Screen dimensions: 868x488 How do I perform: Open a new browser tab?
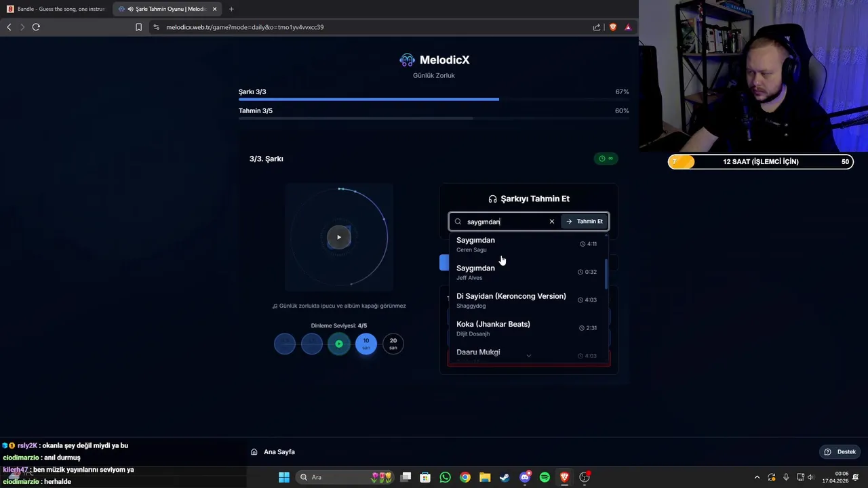pyautogui.click(x=231, y=9)
